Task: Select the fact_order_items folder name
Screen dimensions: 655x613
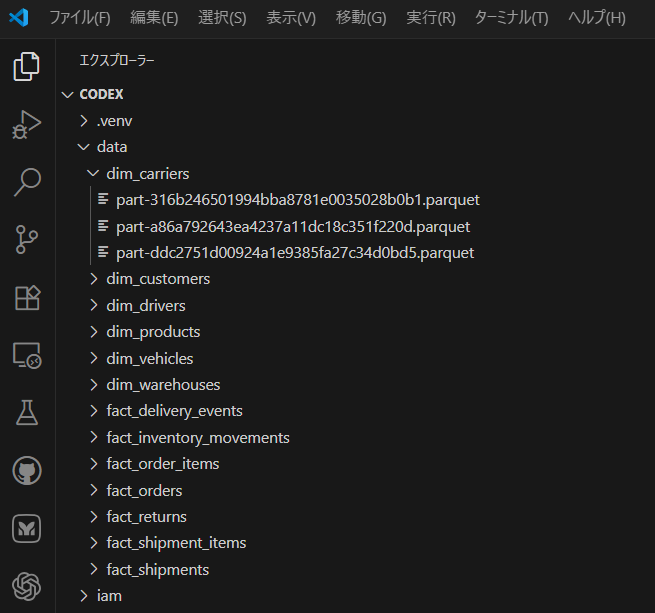Action: click(x=162, y=464)
